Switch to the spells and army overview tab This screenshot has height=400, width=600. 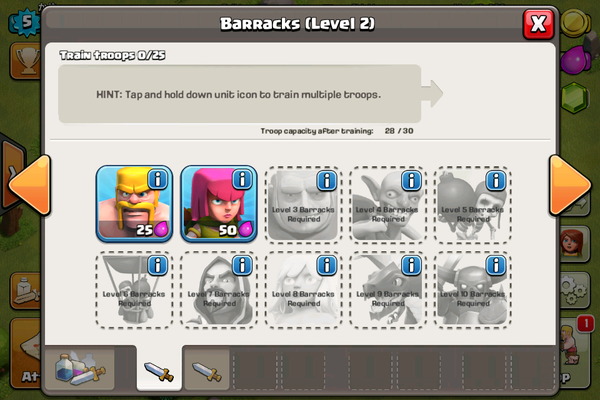click(80, 369)
